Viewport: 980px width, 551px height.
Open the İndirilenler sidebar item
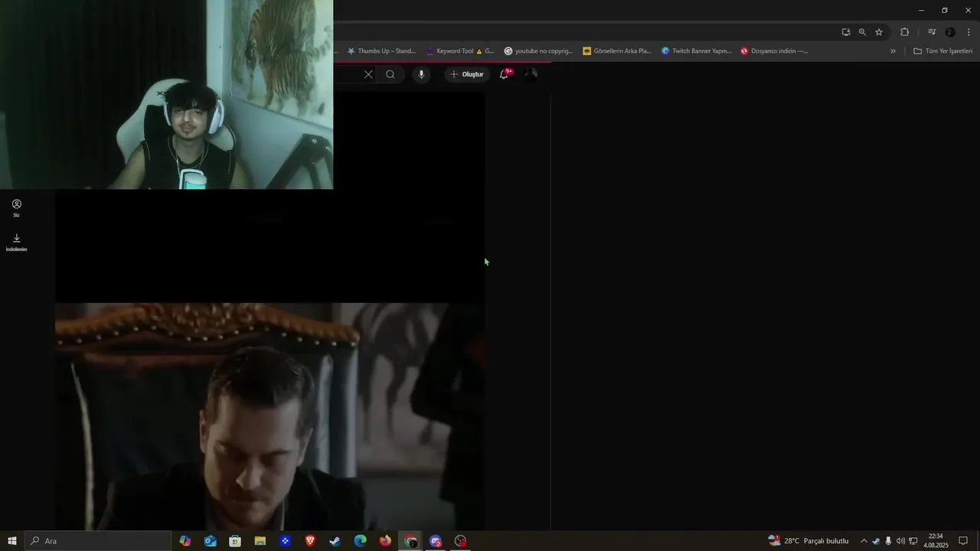tap(16, 243)
